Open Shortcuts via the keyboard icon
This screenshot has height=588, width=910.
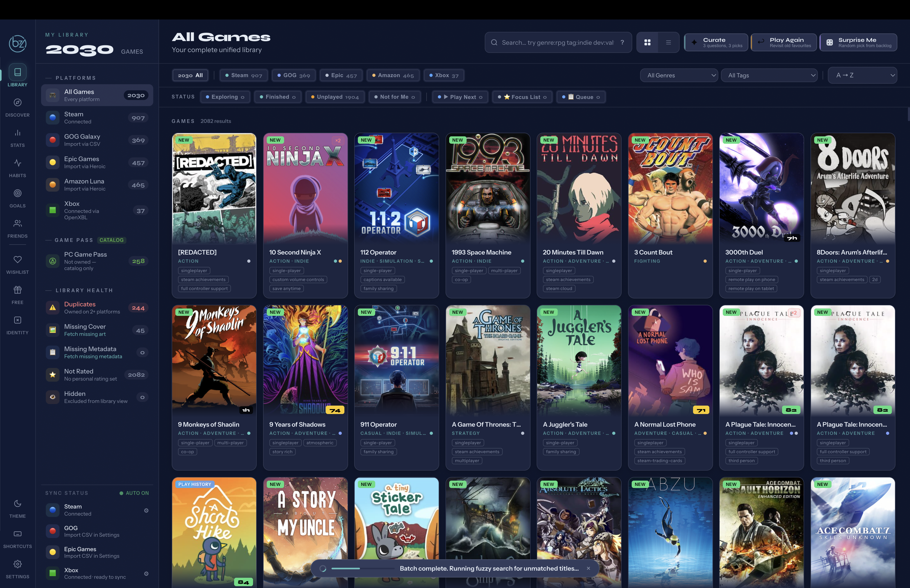[18, 534]
